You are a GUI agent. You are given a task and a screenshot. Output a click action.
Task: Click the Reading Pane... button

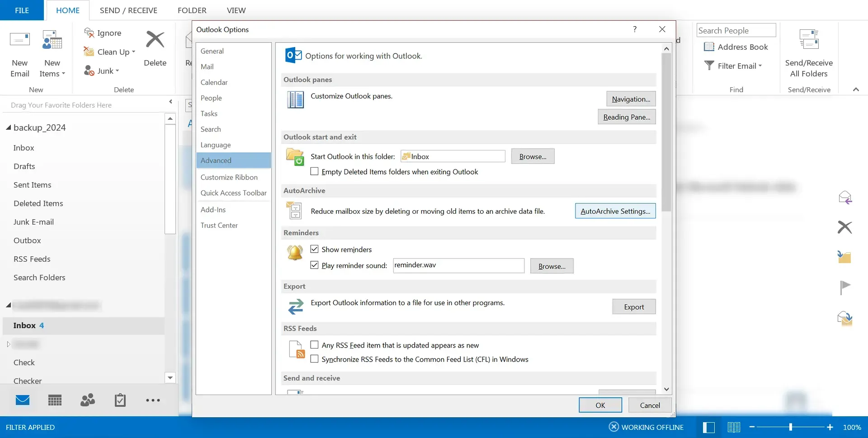[627, 117]
